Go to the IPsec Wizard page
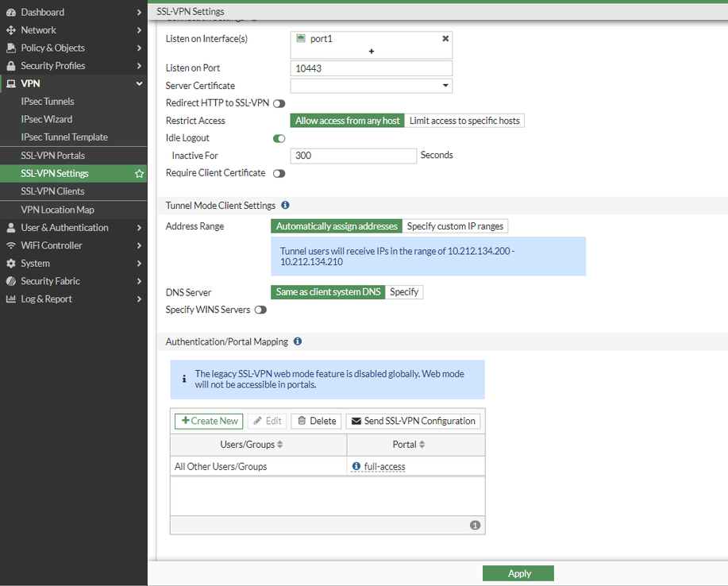 [47, 119]
